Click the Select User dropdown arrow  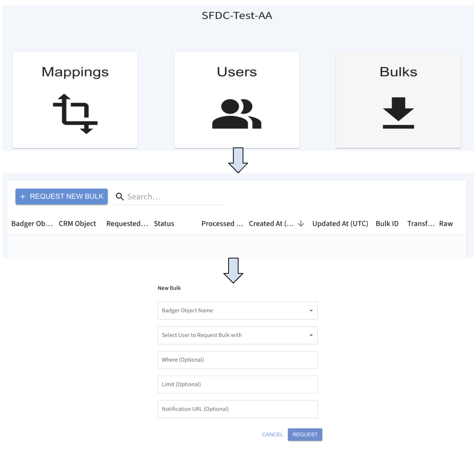click(311, 335)
